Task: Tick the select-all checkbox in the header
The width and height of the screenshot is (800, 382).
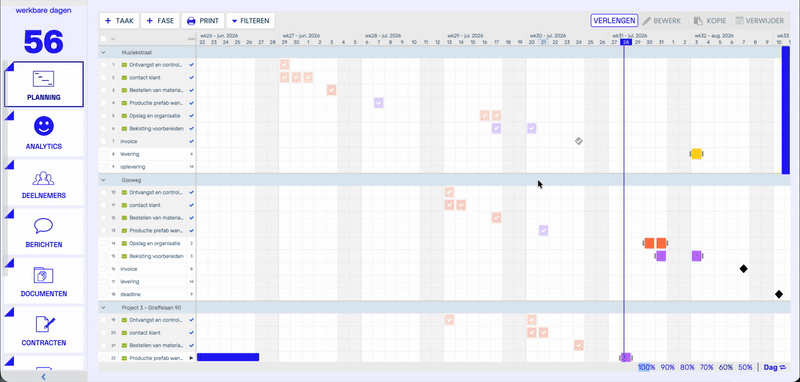Action: click(x=104, y=39)
